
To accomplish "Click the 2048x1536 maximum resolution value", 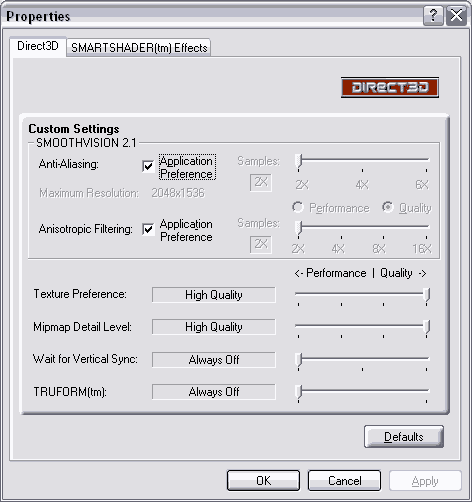I will click(x=178, y=193).
